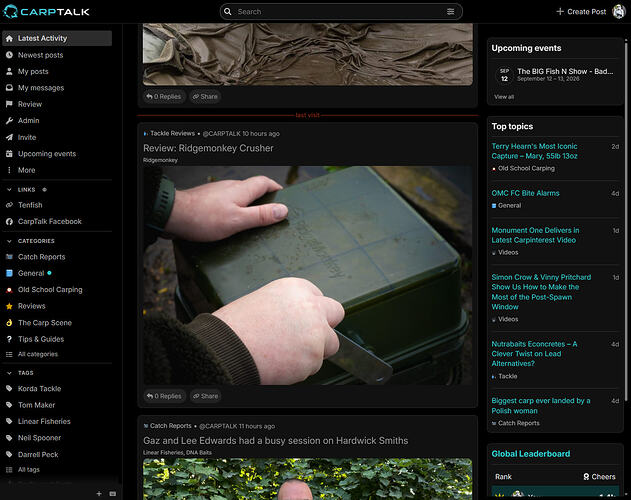
Task: Click the Korda Tackle tag icon
Action: tap(9, 389)
